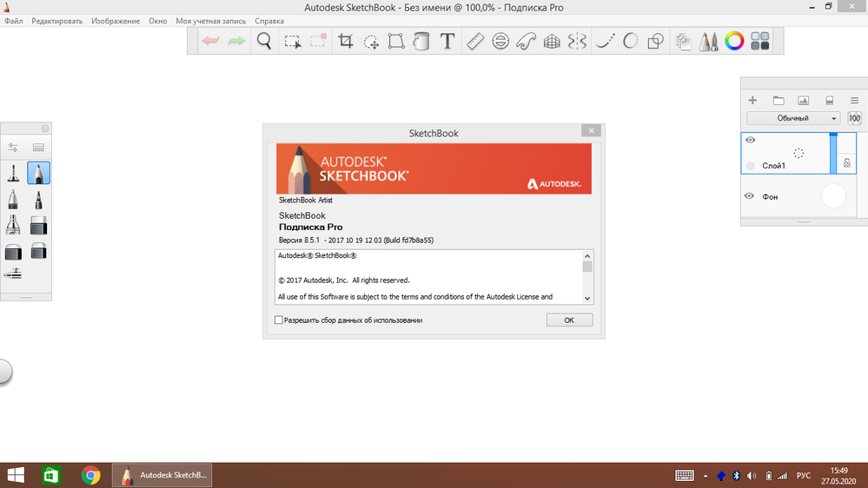Add a new layer with plus icon
The height and width of the screenshot is (488, 868).
(752, 100)
